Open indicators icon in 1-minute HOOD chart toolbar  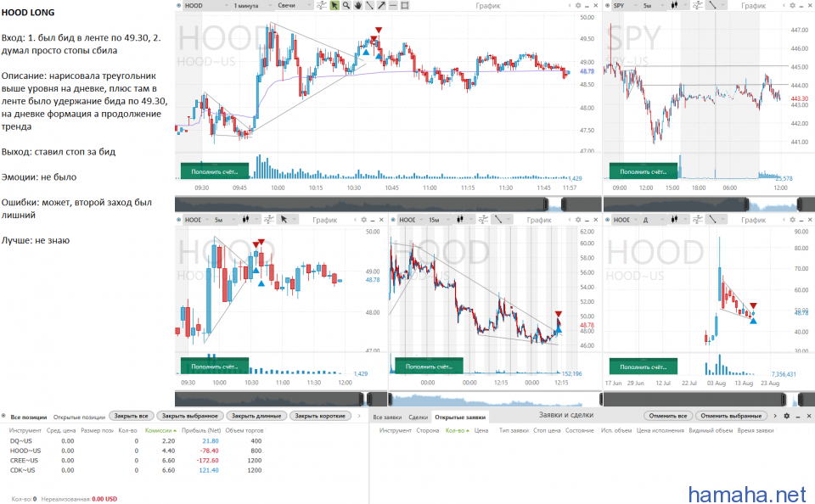(x=321, y=5)
